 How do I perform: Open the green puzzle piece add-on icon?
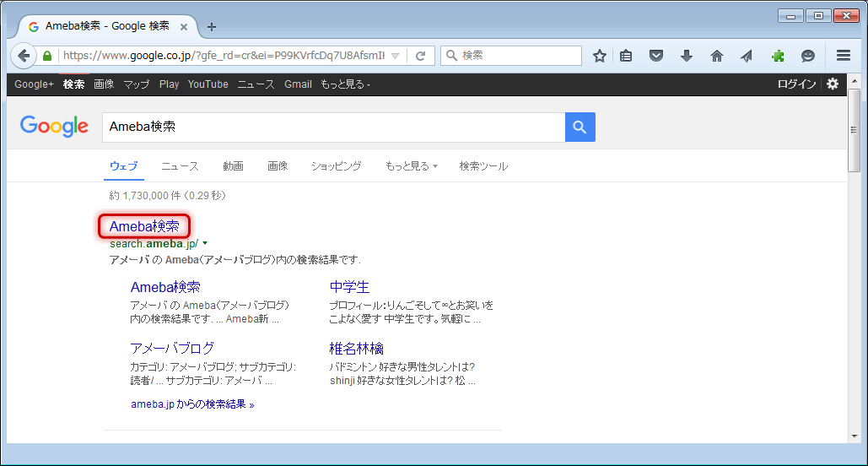[778, 56]
